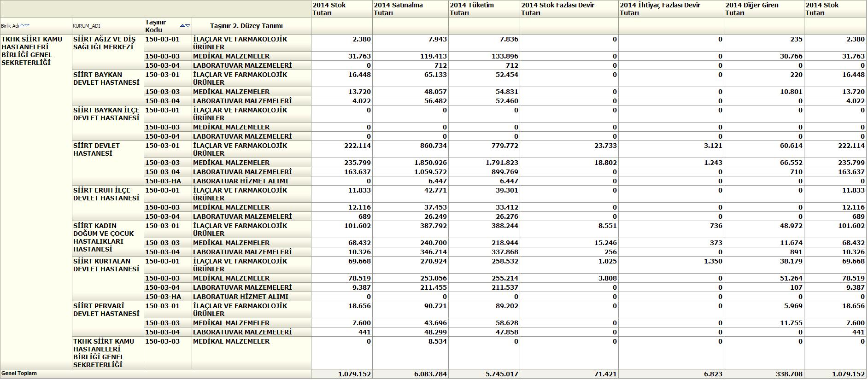Click the satınalma value 48.299
Viewport: 868px width, 380px height.
pos(435,332)
